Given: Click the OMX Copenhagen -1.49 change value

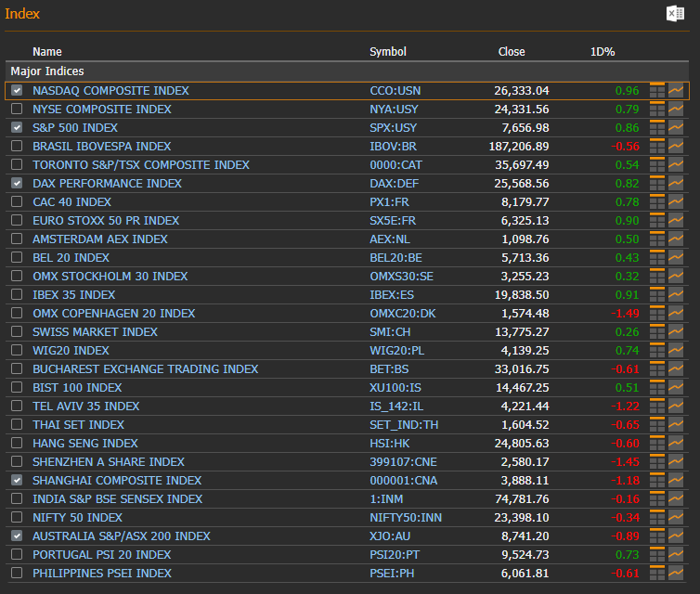Looking at the screenshot, I should pos(625,314).
